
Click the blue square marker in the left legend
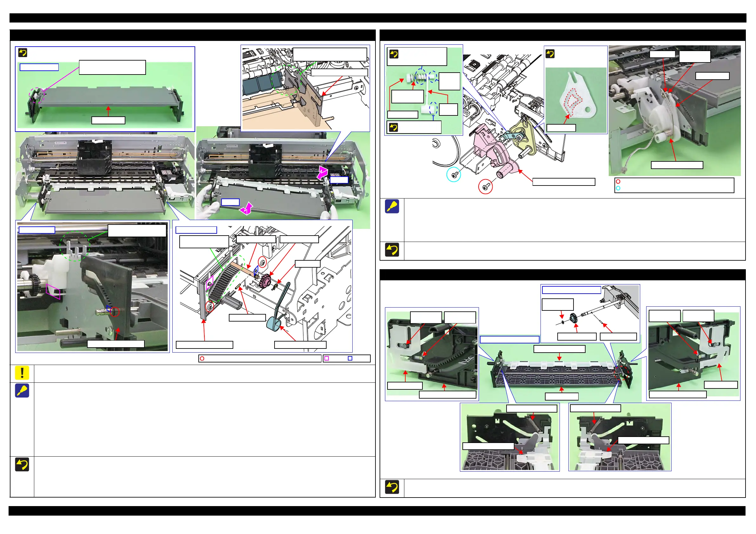pos(350,358)
